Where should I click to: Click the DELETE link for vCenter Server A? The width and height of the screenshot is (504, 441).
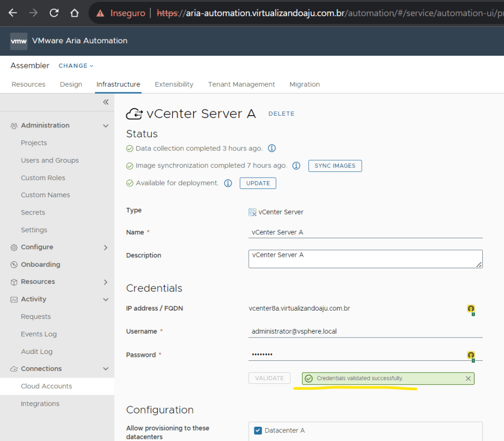pos(281,114)
